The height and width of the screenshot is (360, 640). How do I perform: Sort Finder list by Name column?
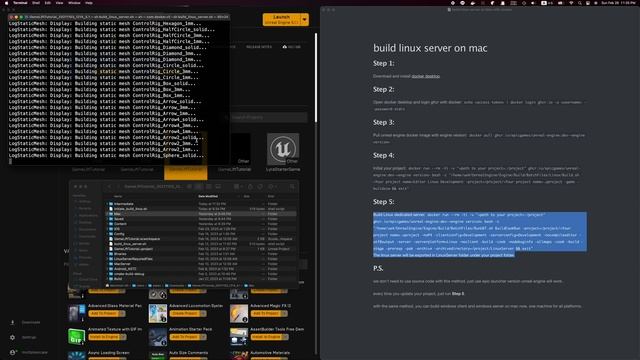(x=118, y=196)
